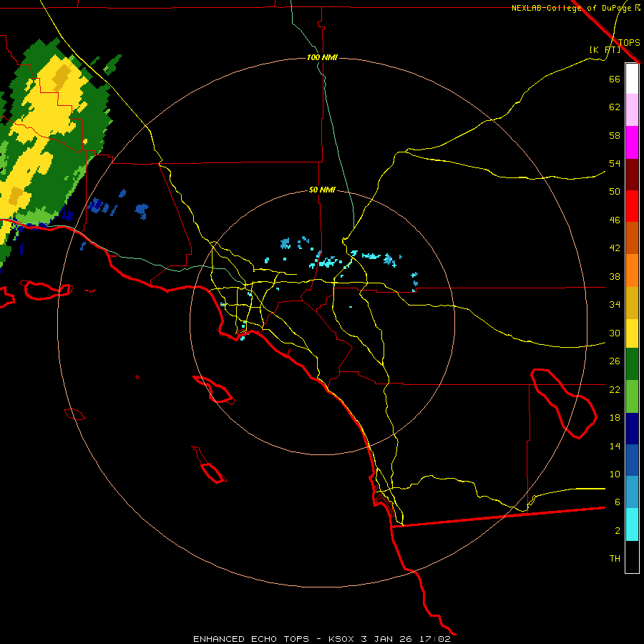
Task: Click the light green 26 legend swatch
Action: pos(632,396)
